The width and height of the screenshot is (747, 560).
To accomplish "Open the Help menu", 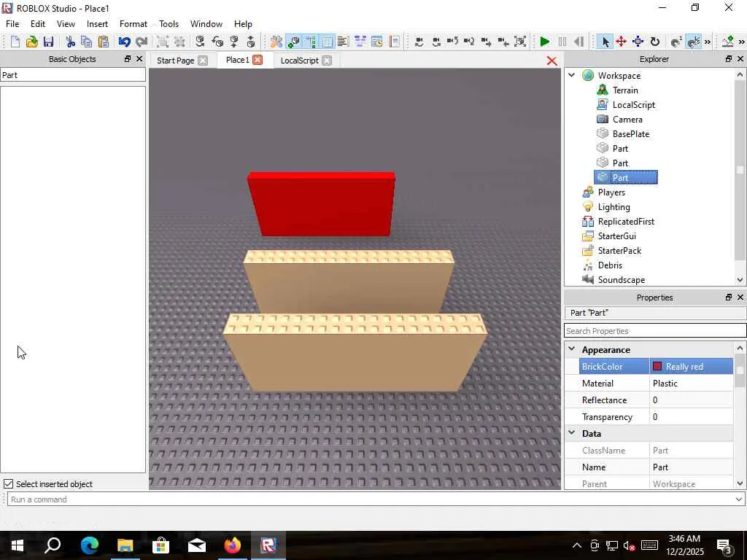I will 243,24.
